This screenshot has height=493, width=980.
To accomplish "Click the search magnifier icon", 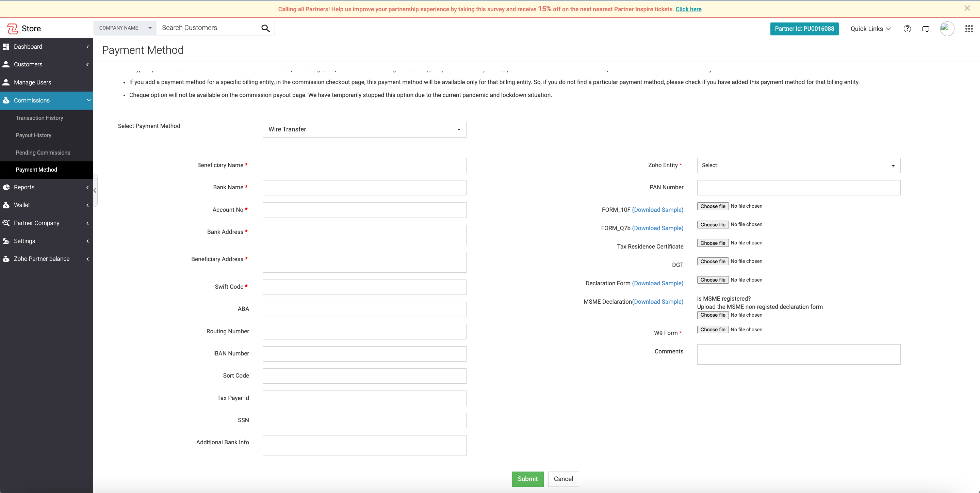I will coord(265,28).
